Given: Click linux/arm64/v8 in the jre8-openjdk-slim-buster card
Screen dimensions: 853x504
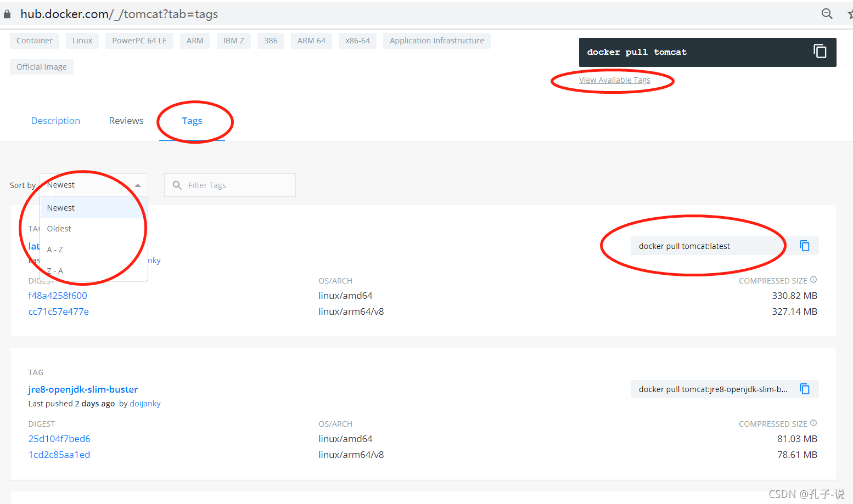Looking at the screenshot, I should (x=351, y=455).
